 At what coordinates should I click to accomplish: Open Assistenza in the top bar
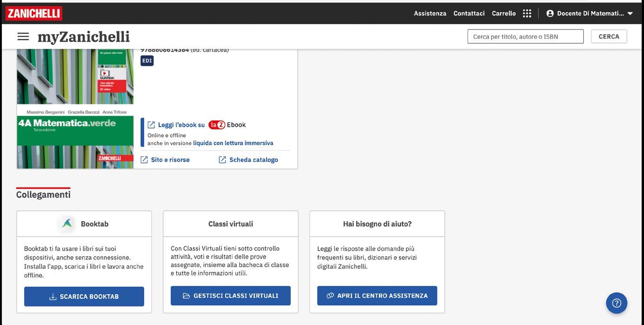tap(430, 13)
